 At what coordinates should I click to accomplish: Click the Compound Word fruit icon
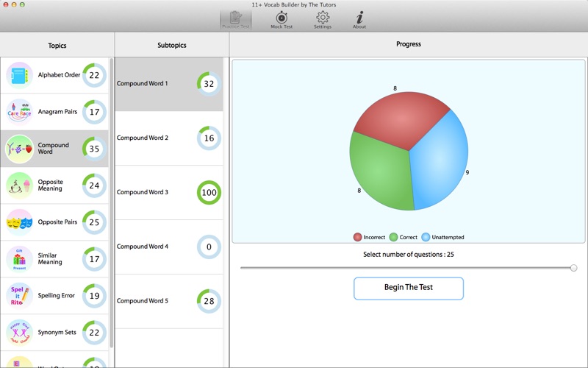tap(20, 149)
